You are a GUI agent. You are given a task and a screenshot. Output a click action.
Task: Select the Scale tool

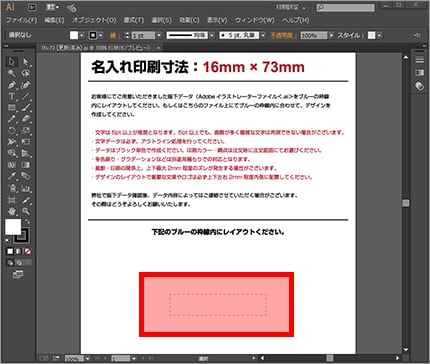(26, 130)
